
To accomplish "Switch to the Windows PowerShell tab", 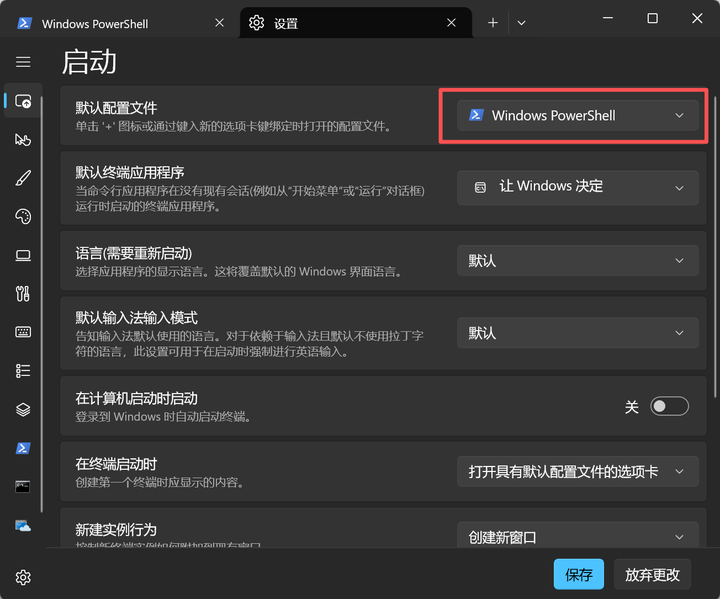I will pos(120,23).
